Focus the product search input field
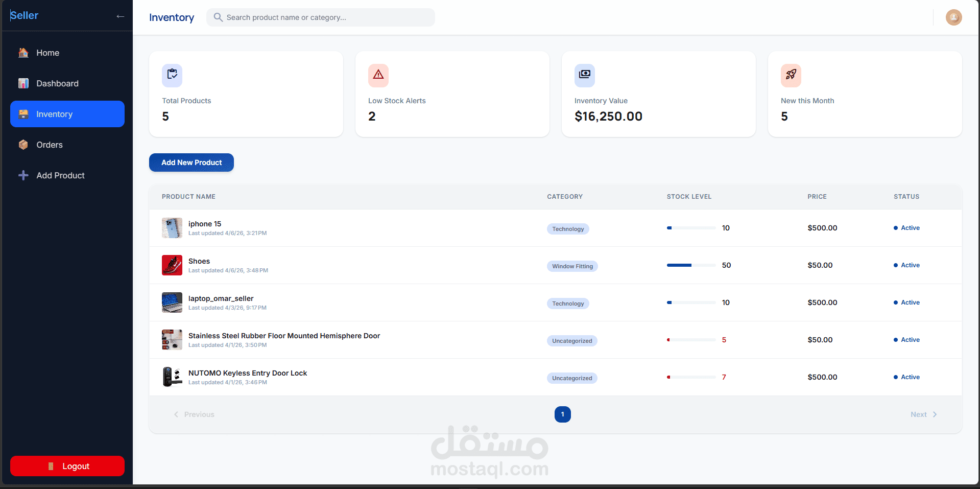The width and height of the screenshot is (980, 489). pyautogui.click(x=321, y=17)
